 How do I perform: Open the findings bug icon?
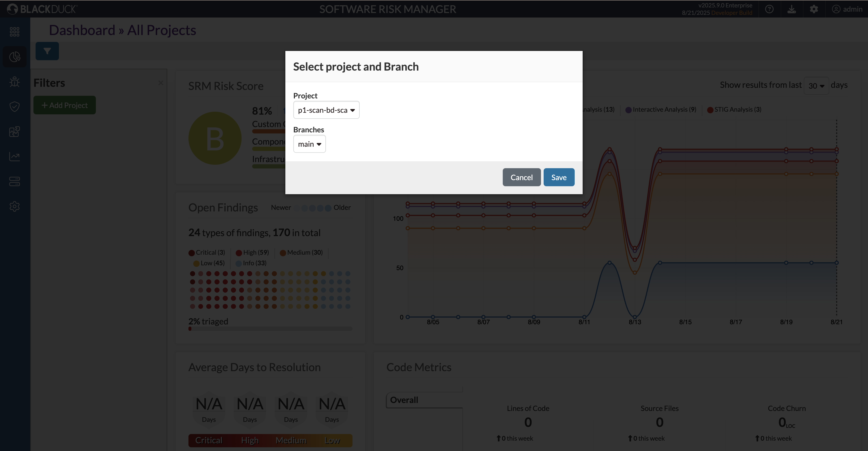15,81
